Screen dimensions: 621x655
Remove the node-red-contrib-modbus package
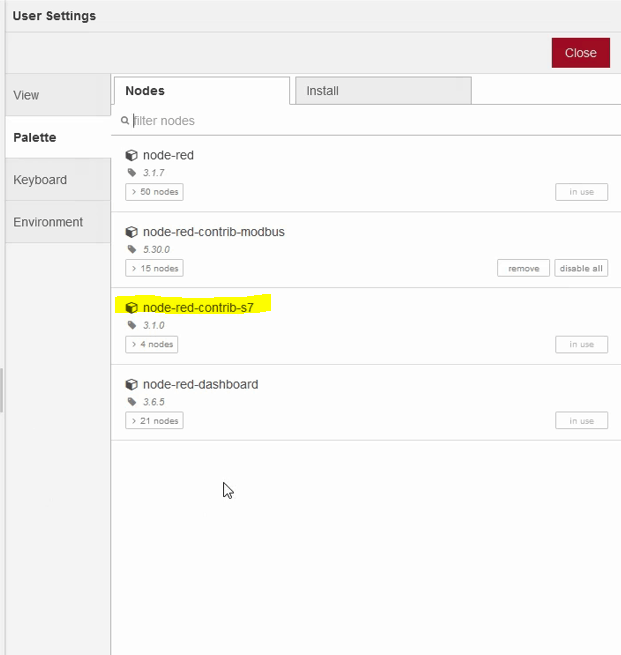click(523, 268)
